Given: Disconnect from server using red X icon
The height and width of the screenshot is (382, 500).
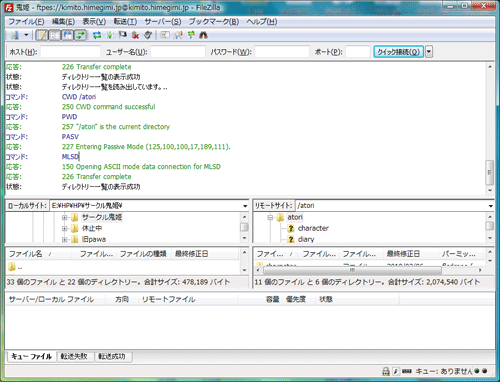Looking at the screenshot, I should (x=135, y=35).
